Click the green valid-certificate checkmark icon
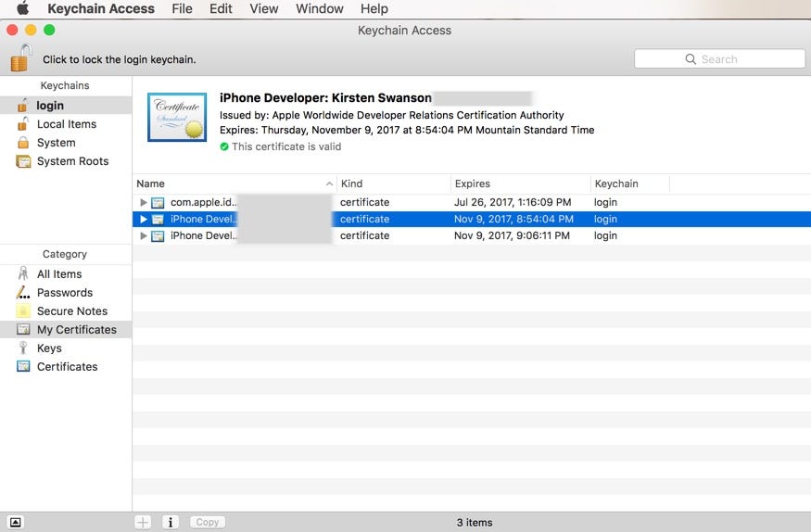 (x=224, y=146)
